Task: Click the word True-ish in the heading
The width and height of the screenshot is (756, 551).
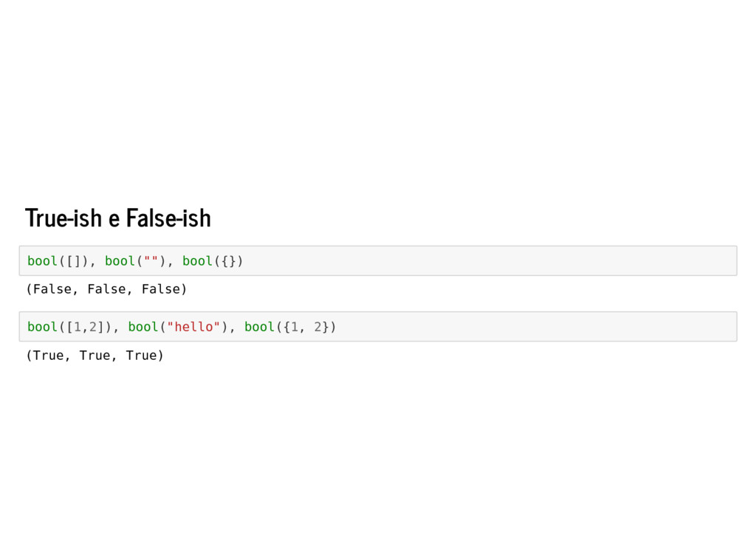Action: 63,218
